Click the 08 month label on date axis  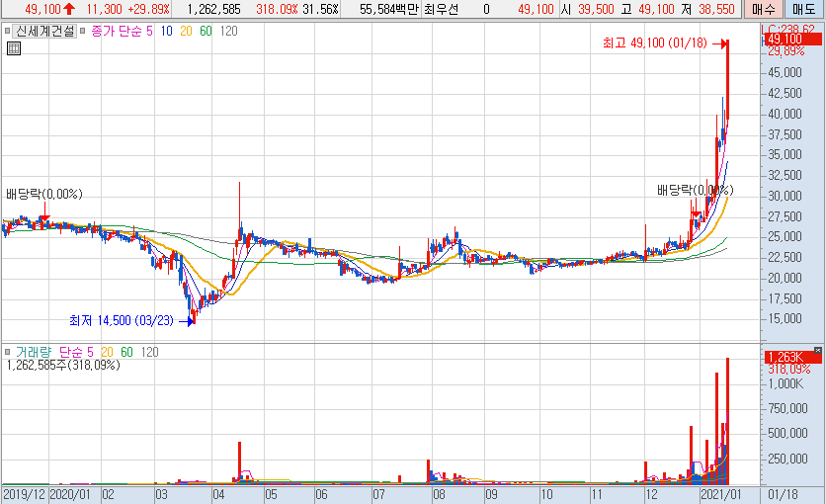(439, 495)
